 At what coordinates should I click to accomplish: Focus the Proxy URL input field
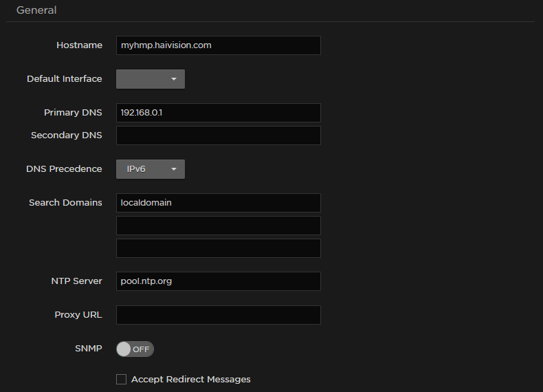218,315
